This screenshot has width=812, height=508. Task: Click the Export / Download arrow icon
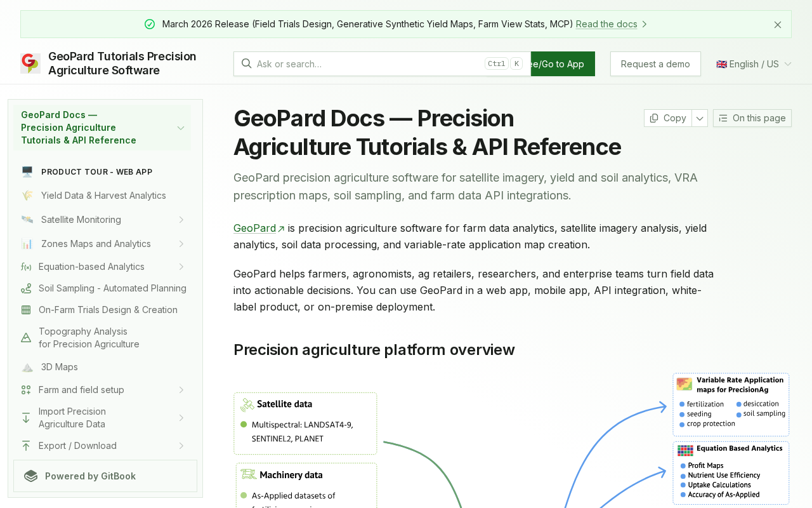point(26,446)
